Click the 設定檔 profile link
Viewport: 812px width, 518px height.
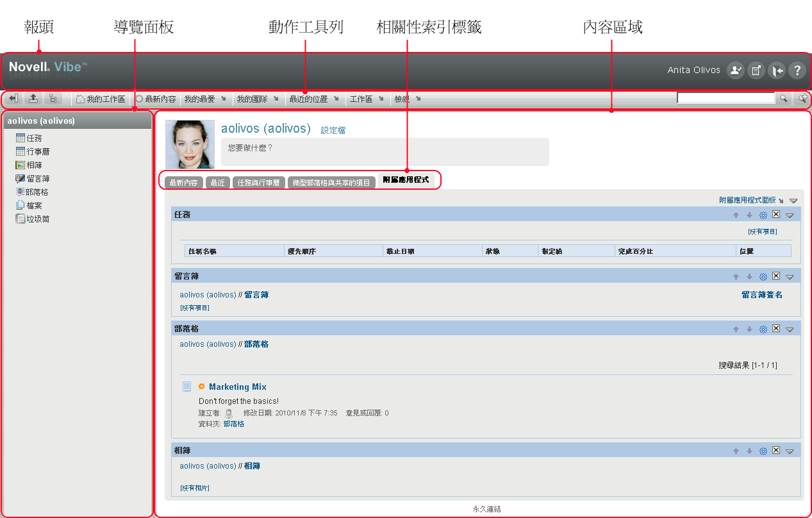[333, 130]
